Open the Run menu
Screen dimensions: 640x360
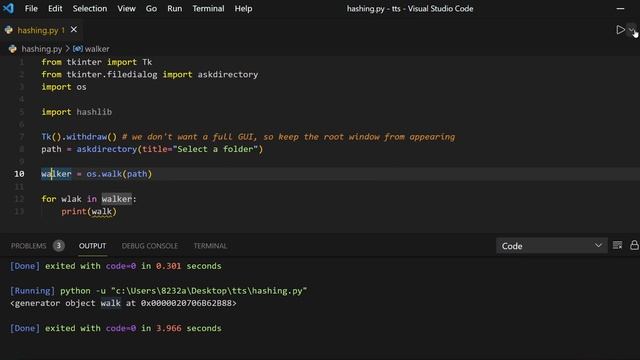175,9
